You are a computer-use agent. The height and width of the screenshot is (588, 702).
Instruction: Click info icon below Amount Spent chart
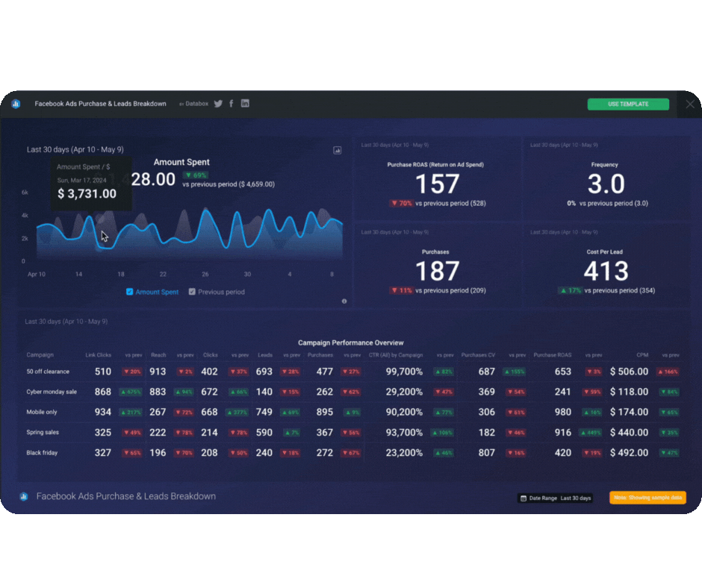(344, 301)
